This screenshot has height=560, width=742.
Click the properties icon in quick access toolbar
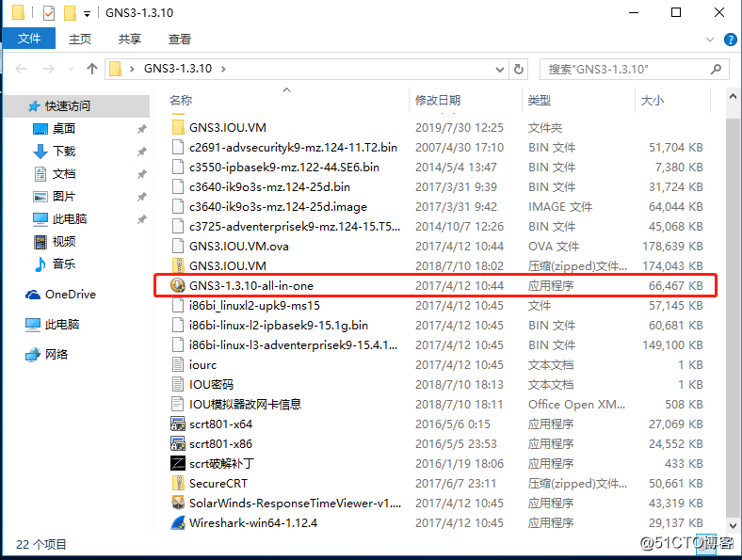click(49, 13)
